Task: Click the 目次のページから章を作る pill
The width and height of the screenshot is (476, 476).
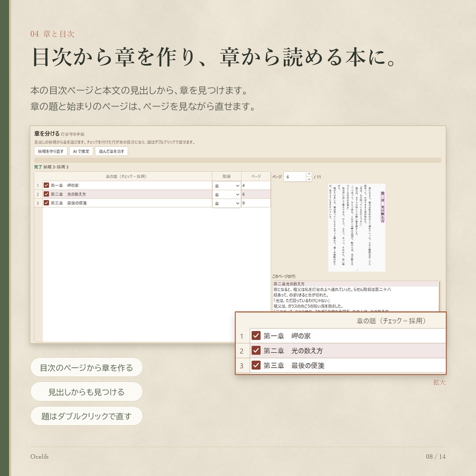Action: click(86, 368)
